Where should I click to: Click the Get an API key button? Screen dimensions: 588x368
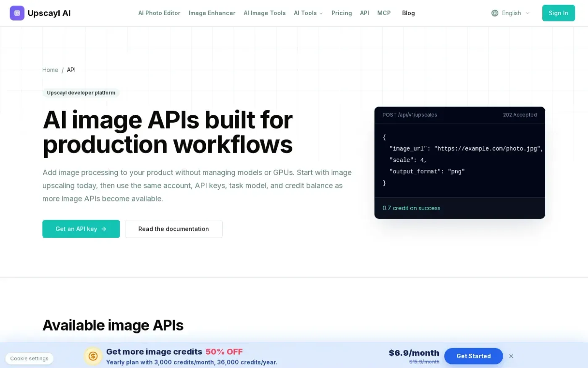[x=81, y=229]
